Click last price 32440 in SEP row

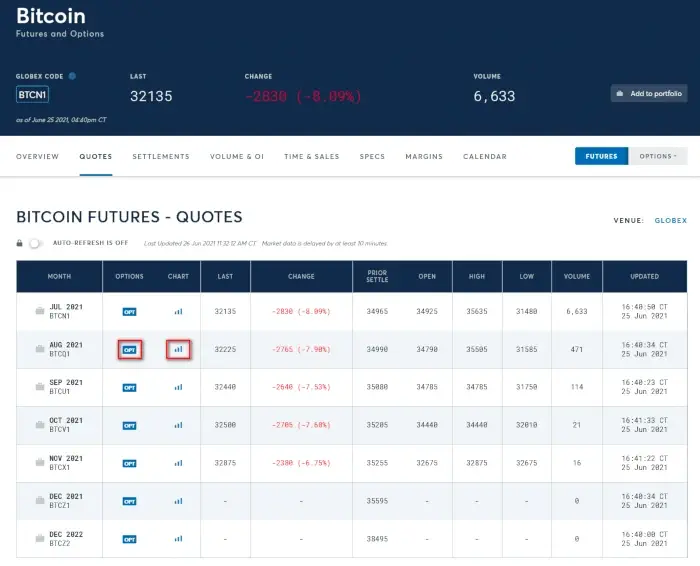click(225, 387)
